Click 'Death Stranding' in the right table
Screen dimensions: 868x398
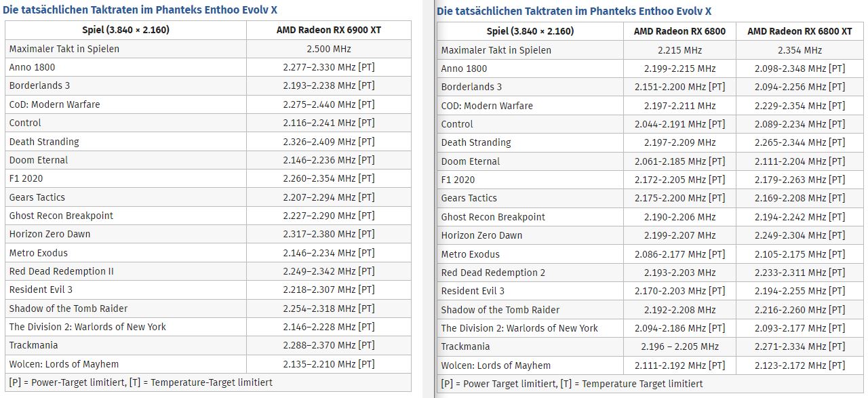tap(476, 142)
